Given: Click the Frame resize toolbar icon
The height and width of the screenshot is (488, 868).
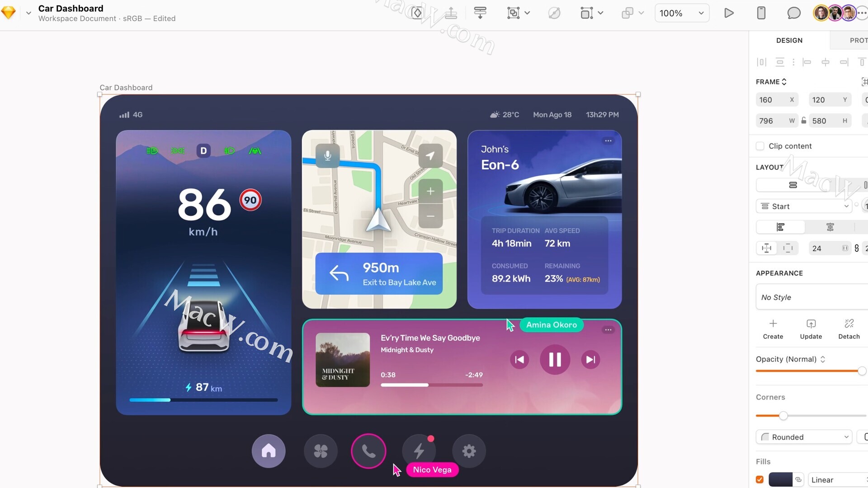Looking at the screenshot, I should 586,13.
